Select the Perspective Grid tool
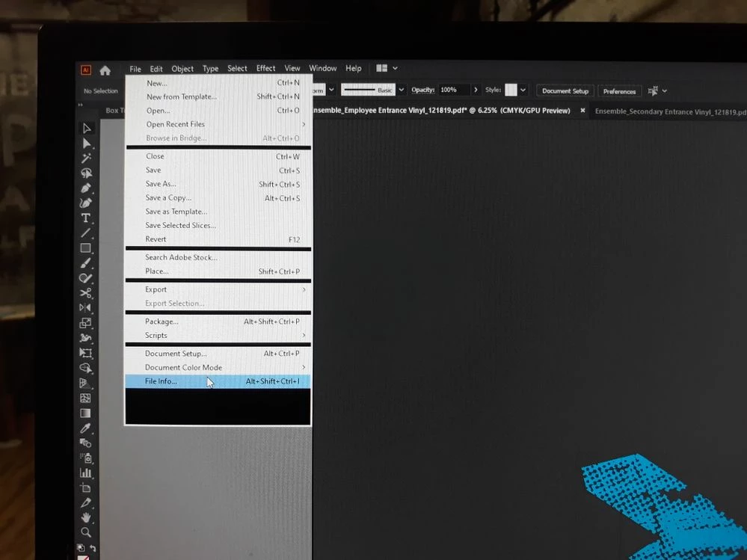 point(85,383)
